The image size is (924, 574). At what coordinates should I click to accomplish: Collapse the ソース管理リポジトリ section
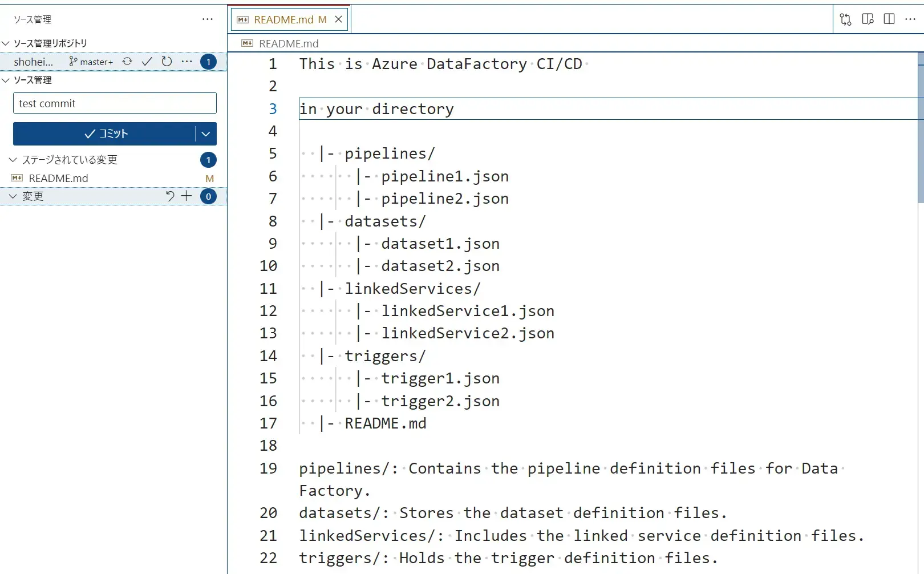[6, 43]
